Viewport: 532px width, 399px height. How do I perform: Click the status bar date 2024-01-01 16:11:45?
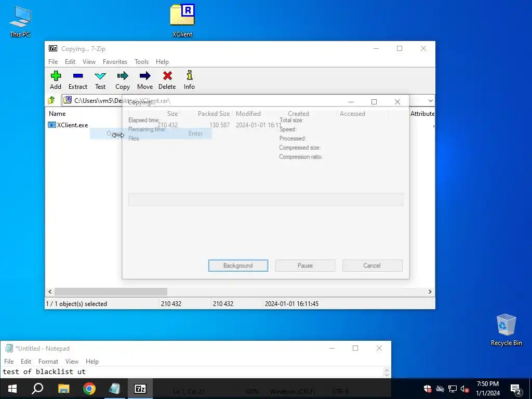[x=291, y=303]
